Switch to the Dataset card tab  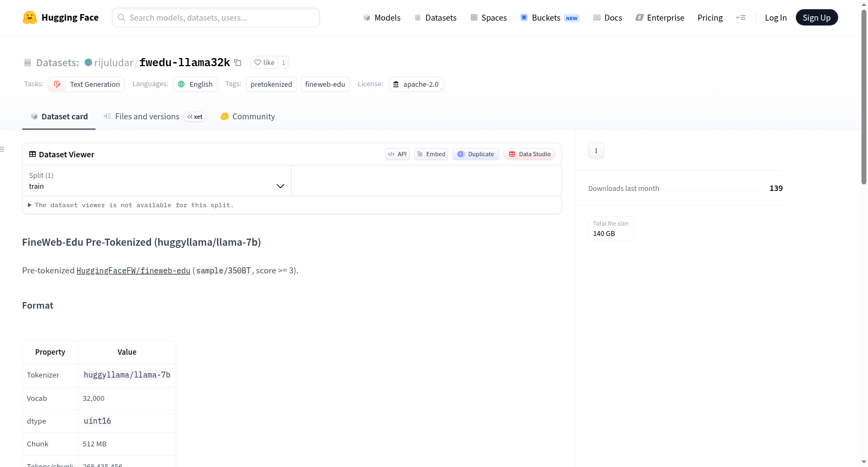click(59, 117)
